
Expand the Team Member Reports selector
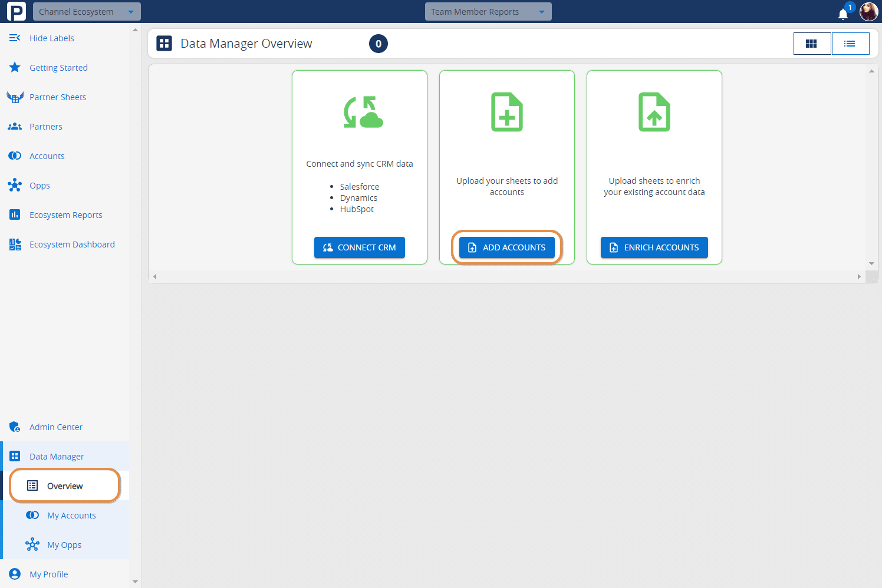click(x=488, y=11)
